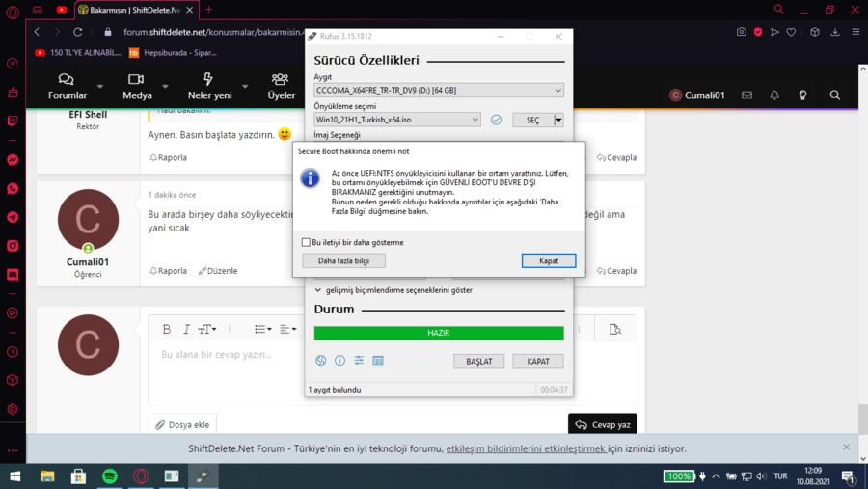The height and width of the screenshot is (489, 868).
Task: Open the list dropdown in editor
Action: [x=263, y=330]
